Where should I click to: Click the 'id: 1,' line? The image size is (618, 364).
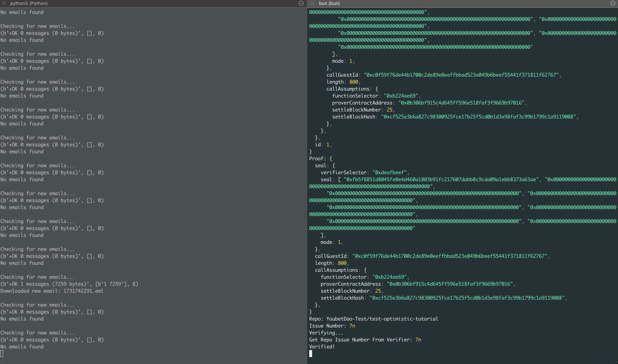pyautogui.click(x=323, y=145)
